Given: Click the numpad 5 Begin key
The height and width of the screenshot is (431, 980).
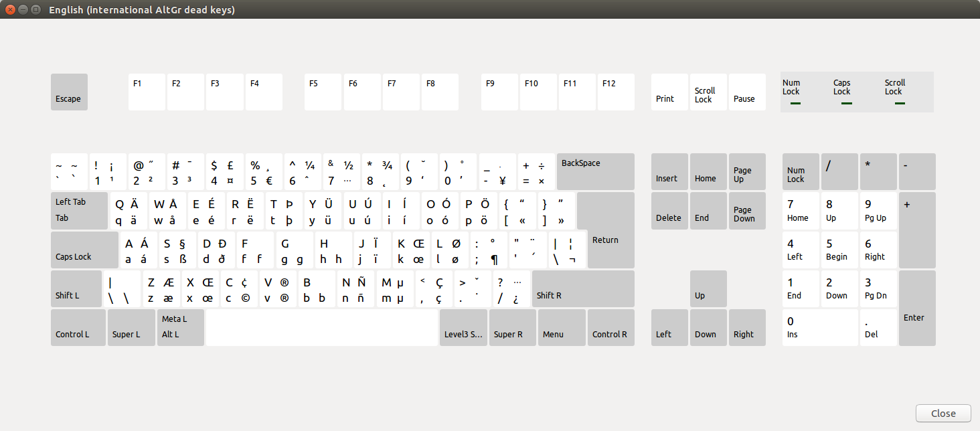Looking at the screenshot, I should tap(839, 249).
